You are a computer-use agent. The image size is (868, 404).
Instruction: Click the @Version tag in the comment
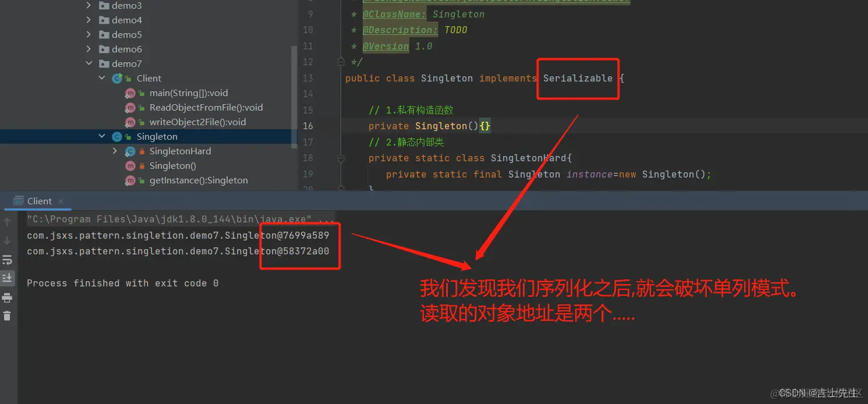coord(385,46)
